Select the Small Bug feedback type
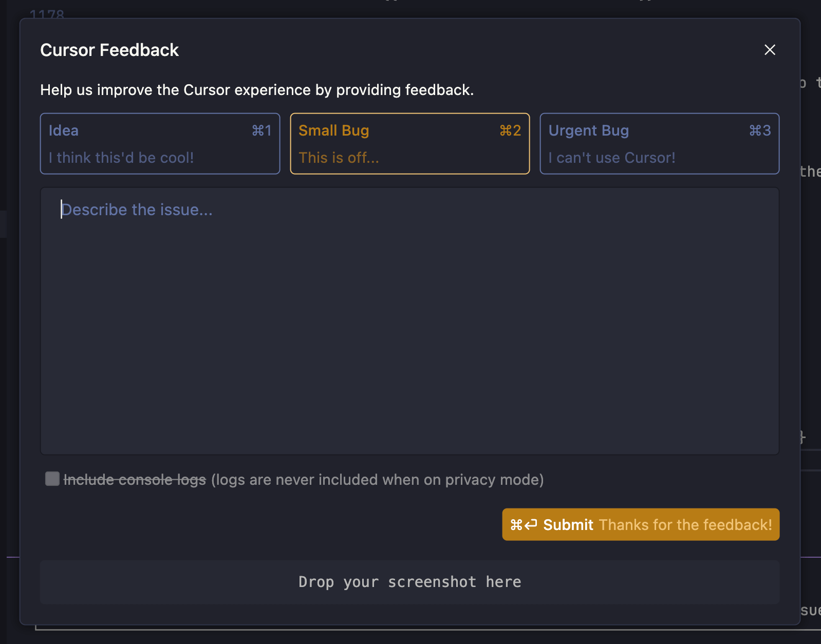The height and width of the screenshot is (644, 821). [409, 144]
